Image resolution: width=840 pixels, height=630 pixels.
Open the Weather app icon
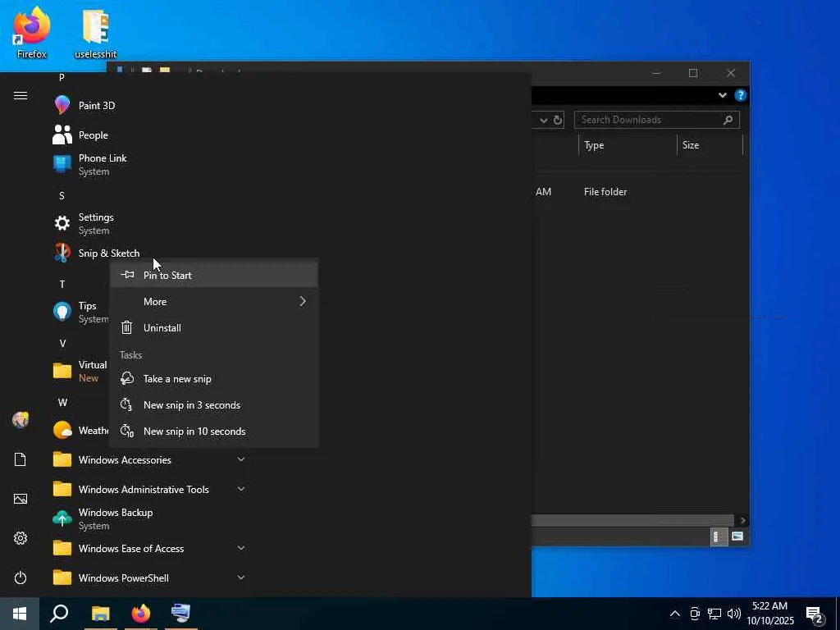point(62,430)
